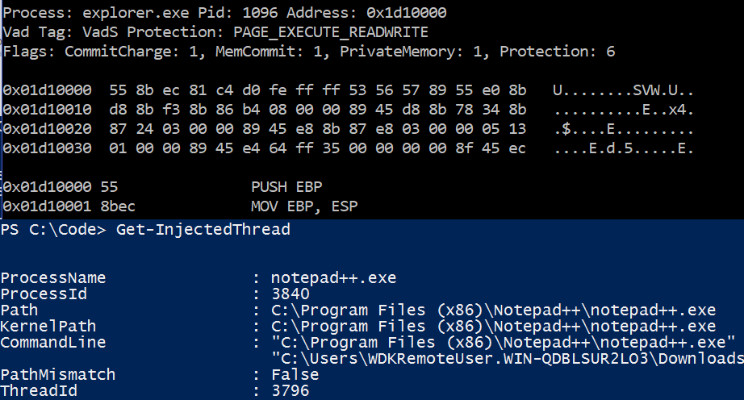
Task: Select the explorer.exe process name
Action: 136,13
